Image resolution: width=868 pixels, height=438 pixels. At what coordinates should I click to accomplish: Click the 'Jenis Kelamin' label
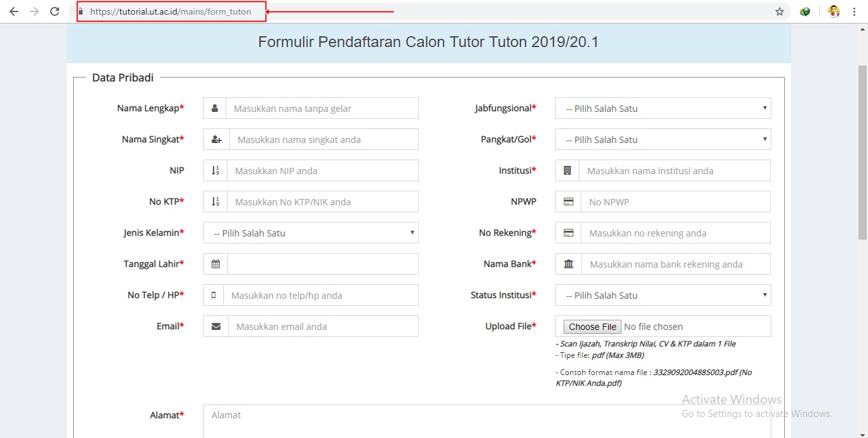[x=154, y=233]
